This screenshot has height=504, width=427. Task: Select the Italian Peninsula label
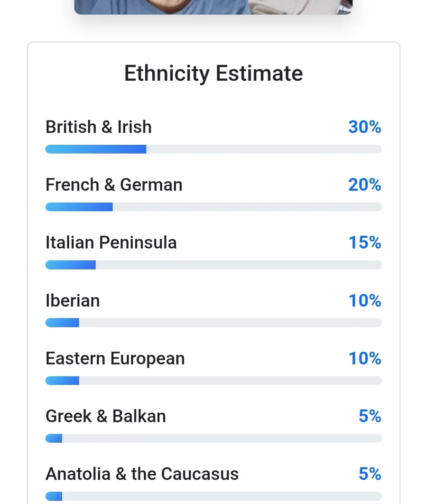(x=111, y=243)
